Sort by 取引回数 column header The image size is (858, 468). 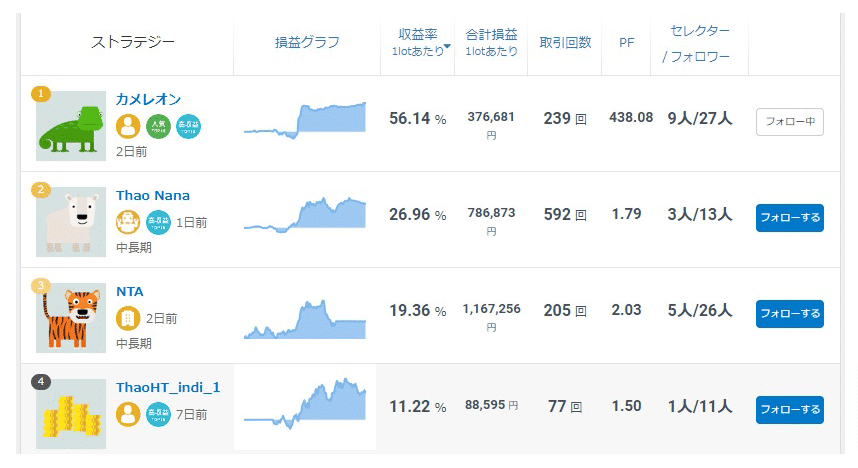[x=565, y=42]
